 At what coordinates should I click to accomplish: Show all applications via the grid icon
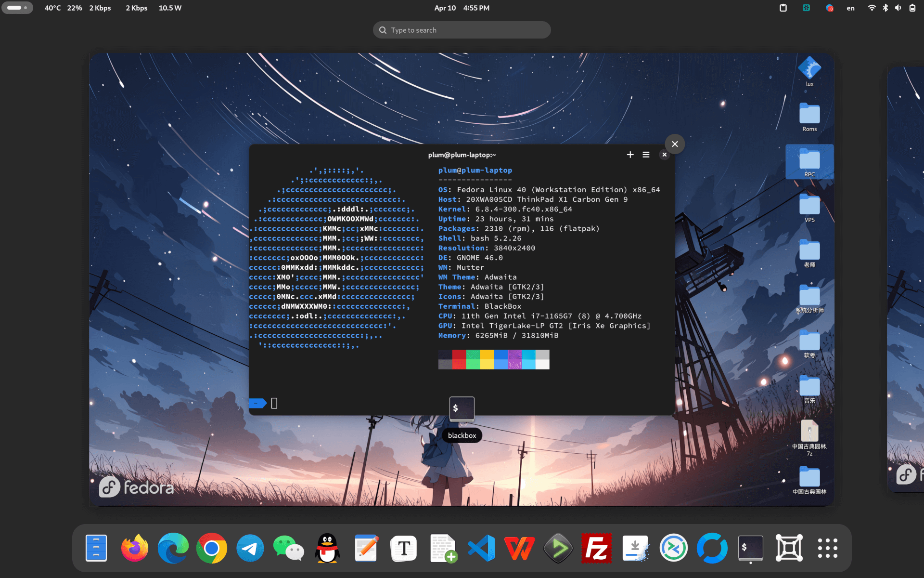coord(827,548)
